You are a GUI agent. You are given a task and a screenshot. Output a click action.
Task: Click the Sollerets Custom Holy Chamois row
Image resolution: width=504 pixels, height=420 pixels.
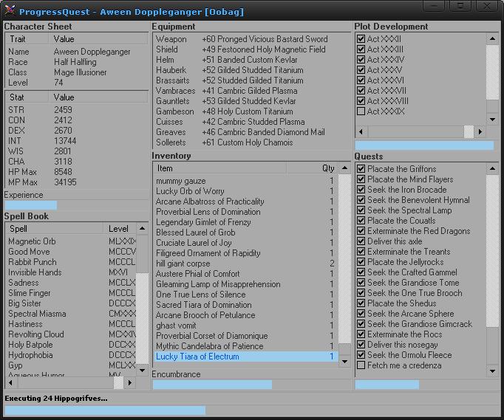tap(252, 142)
